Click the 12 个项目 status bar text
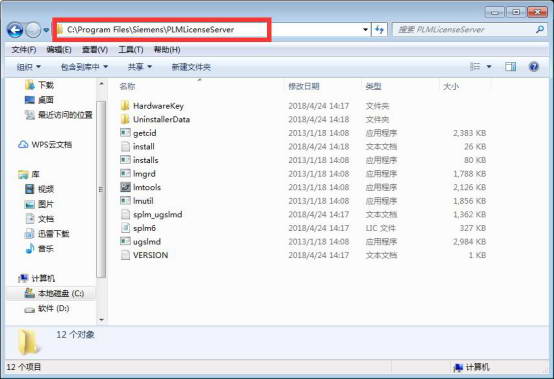This screenshot has height=379, width=554. click(24, 367)
